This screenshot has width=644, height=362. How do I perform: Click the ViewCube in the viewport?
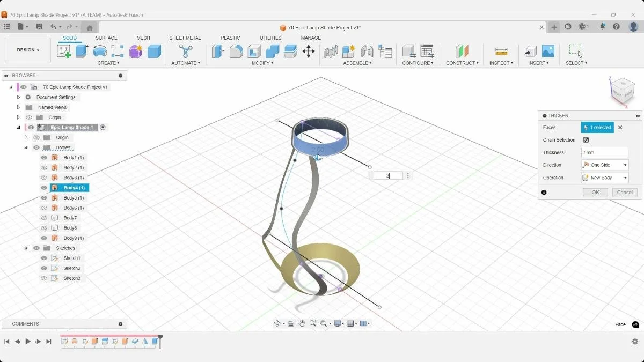623,91
